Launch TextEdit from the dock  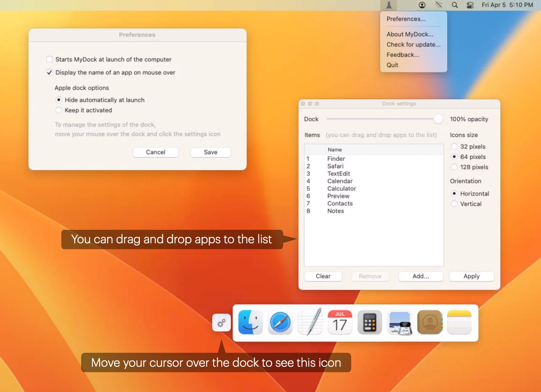310,322
